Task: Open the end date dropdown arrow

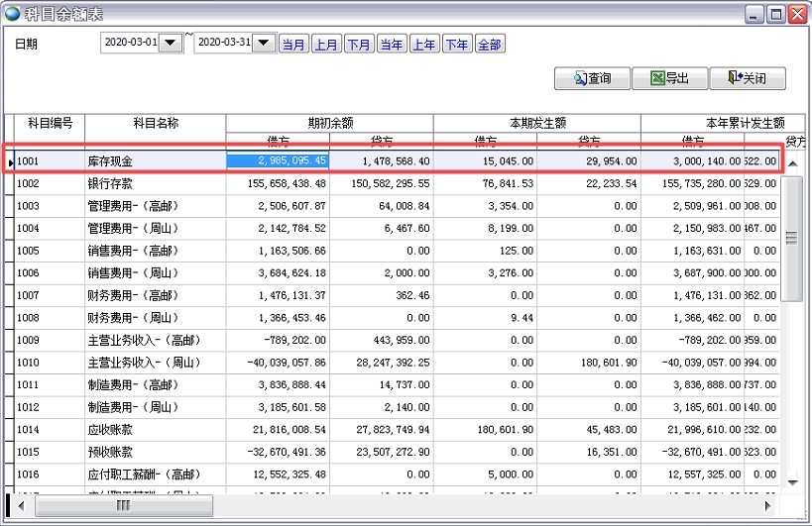Action: point(263,44)
